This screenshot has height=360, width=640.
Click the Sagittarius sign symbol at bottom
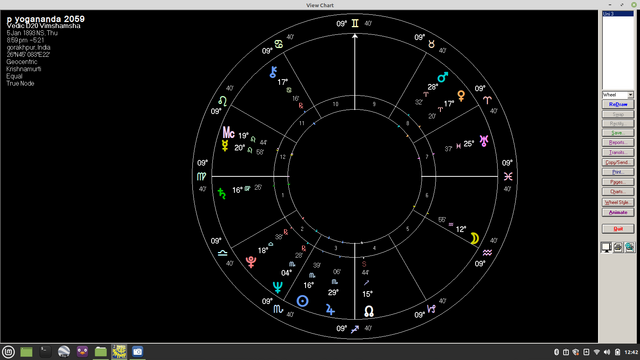click(355, 329)
